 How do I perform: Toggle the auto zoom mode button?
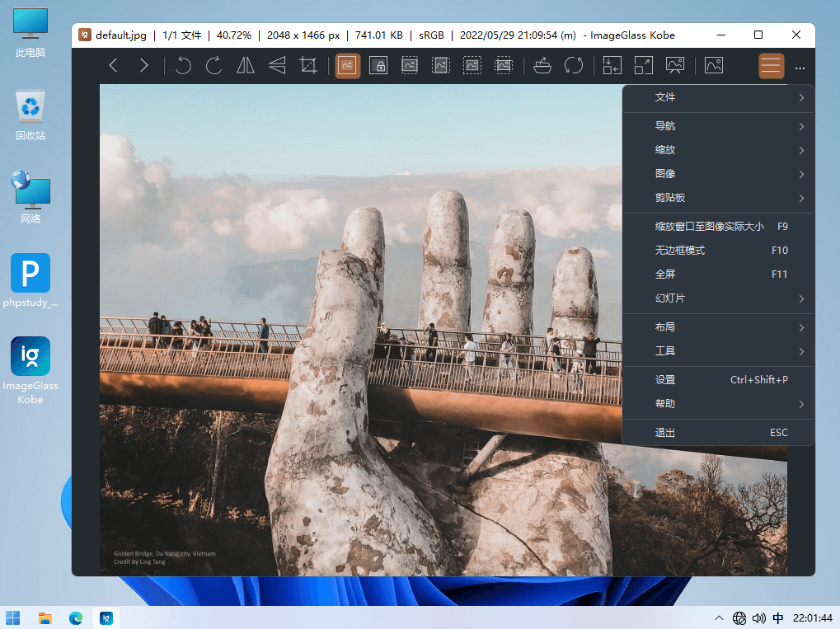348,66
